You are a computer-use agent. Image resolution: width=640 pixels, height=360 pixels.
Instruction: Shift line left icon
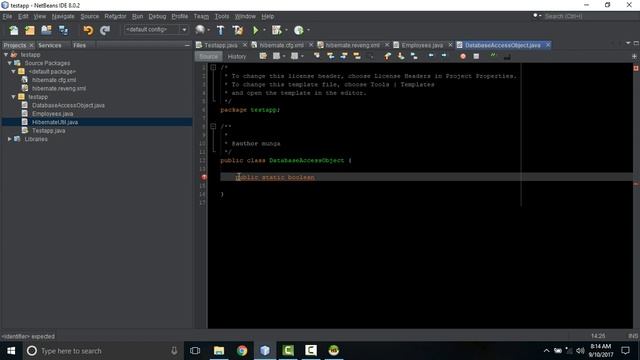click(x=431, y=56)
